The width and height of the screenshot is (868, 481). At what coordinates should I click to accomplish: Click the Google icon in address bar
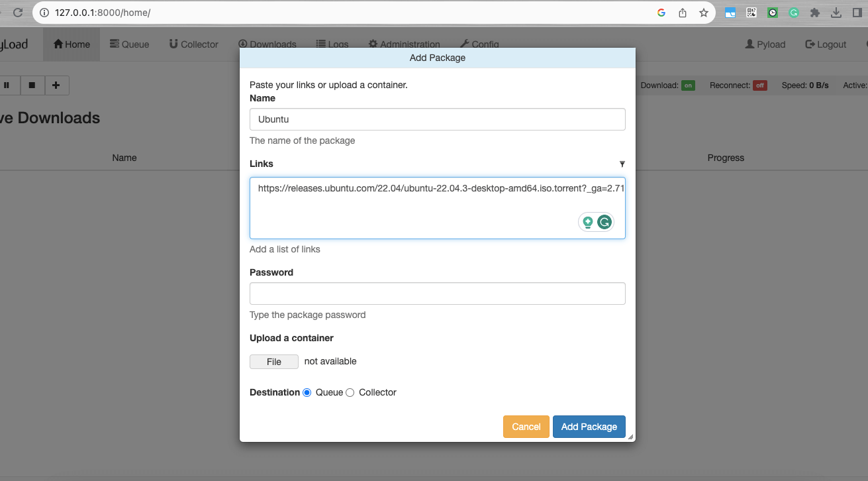[x=661, y=13]
